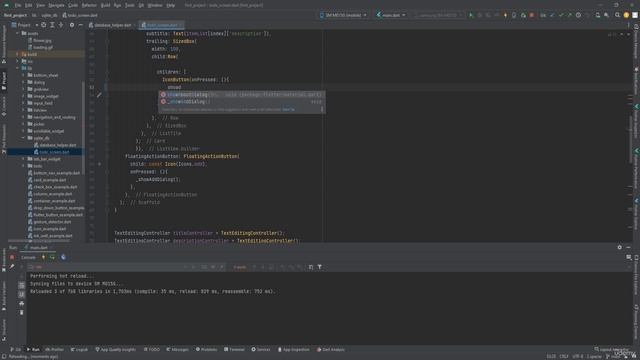This screenshot has height=360, width=640.
Task: Expand the bottom_sheet folder
Action: click(x=23, y=75)
